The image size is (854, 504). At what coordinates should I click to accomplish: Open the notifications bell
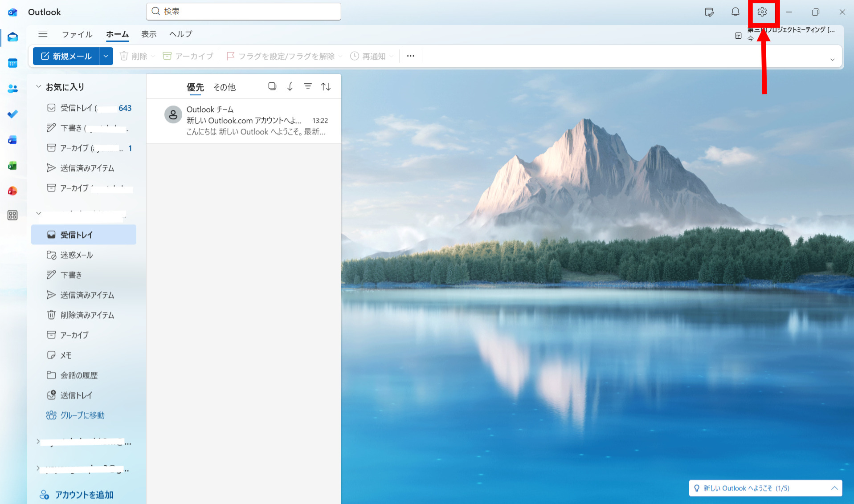735,12
